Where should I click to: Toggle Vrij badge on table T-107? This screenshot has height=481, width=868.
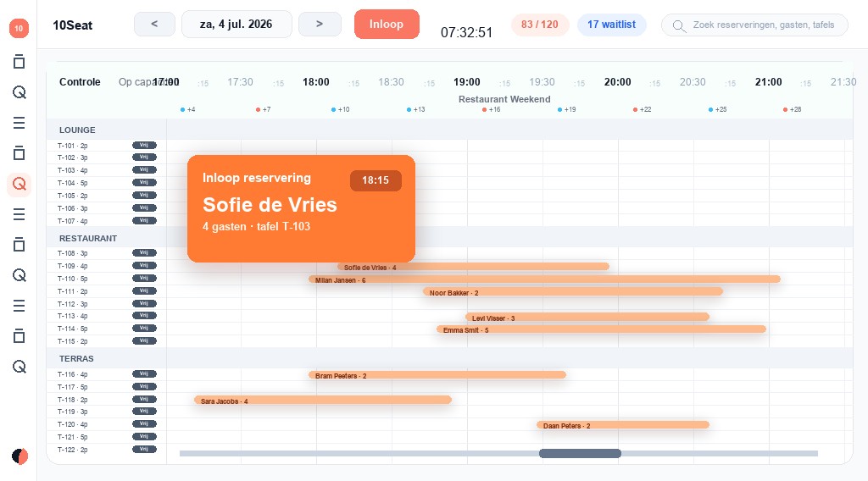point(144,220)
